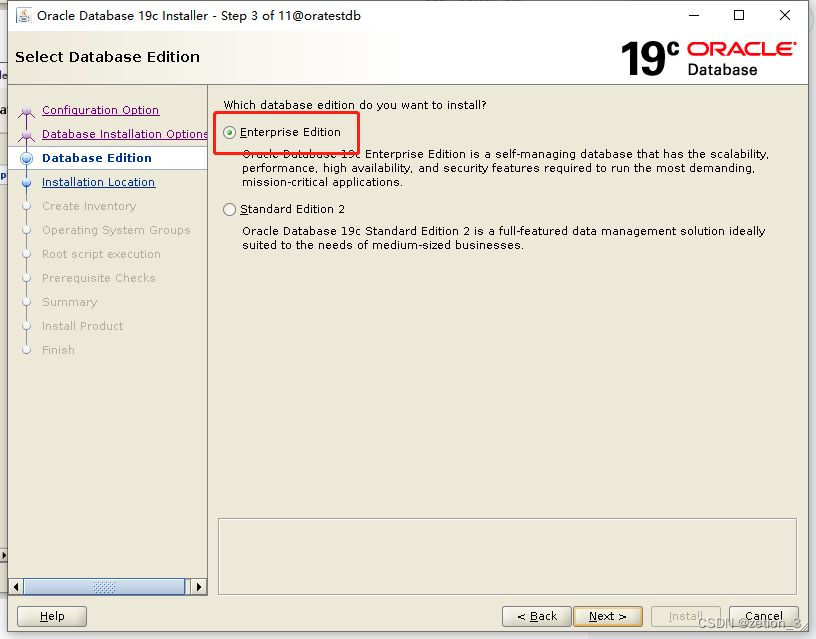
Task: Click the sidebar horizontal scrollbar thumb
Action: tap(104, 587)
